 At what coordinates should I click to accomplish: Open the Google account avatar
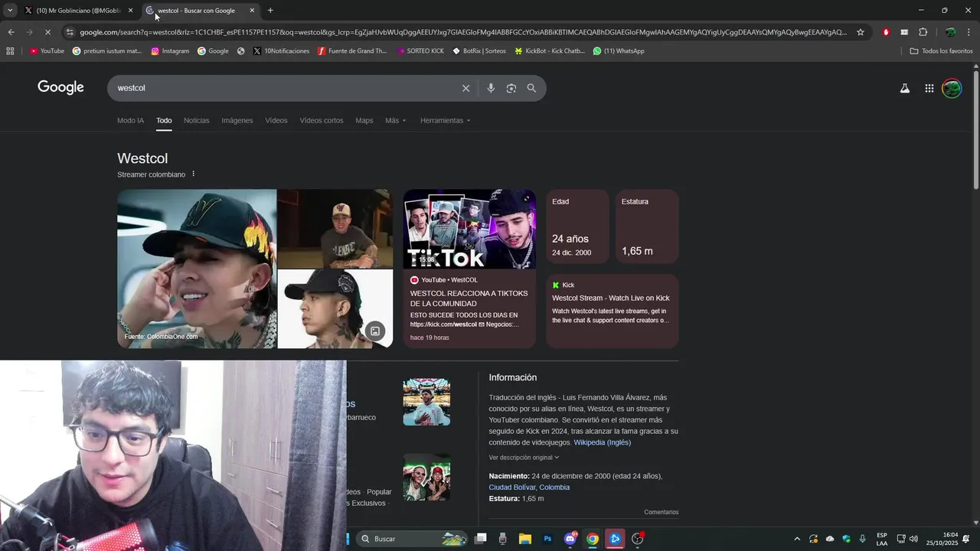(x=952, y=88)
